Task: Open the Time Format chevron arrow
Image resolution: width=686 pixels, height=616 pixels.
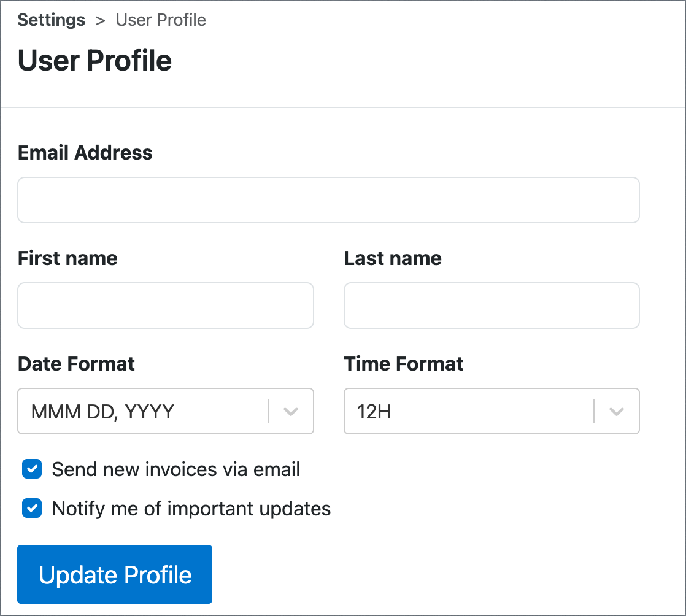Action: point(617,411)
